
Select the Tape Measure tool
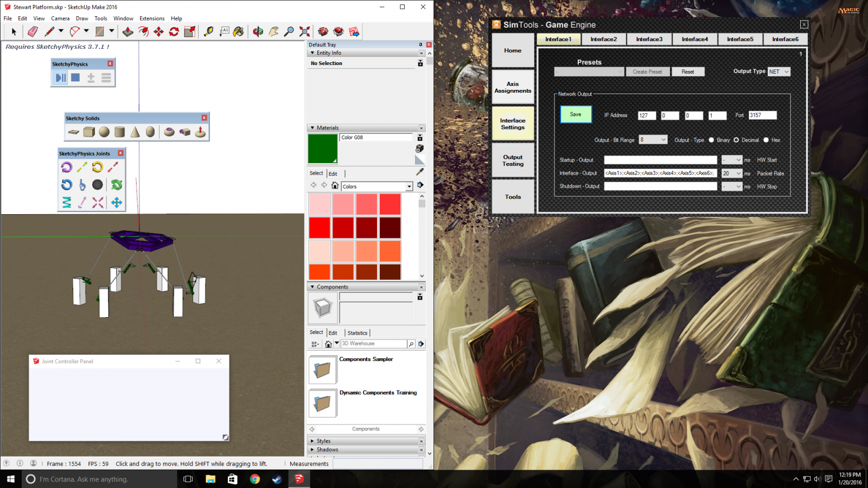point(208,31)
